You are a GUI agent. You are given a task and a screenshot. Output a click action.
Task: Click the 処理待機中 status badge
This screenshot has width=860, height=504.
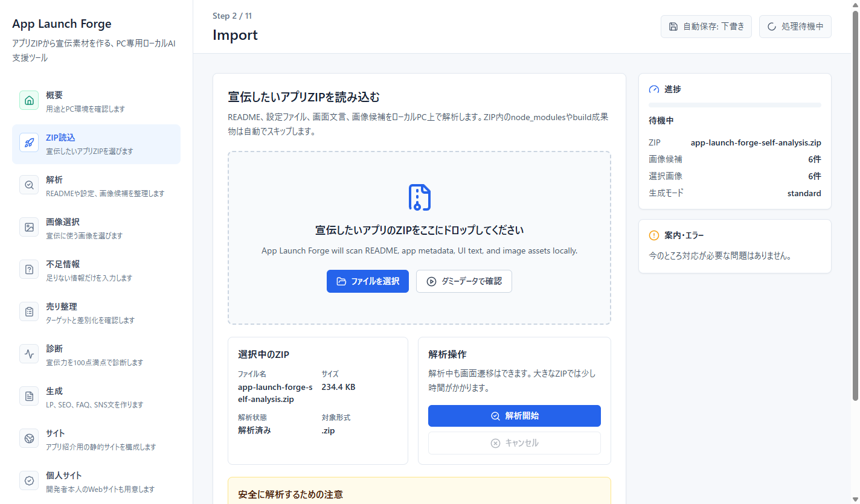pos(795,27)
